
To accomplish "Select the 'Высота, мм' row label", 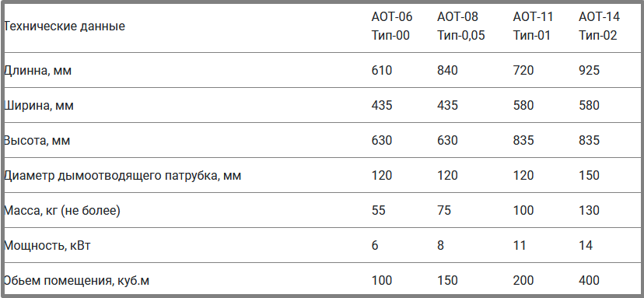I will point(37,141).
